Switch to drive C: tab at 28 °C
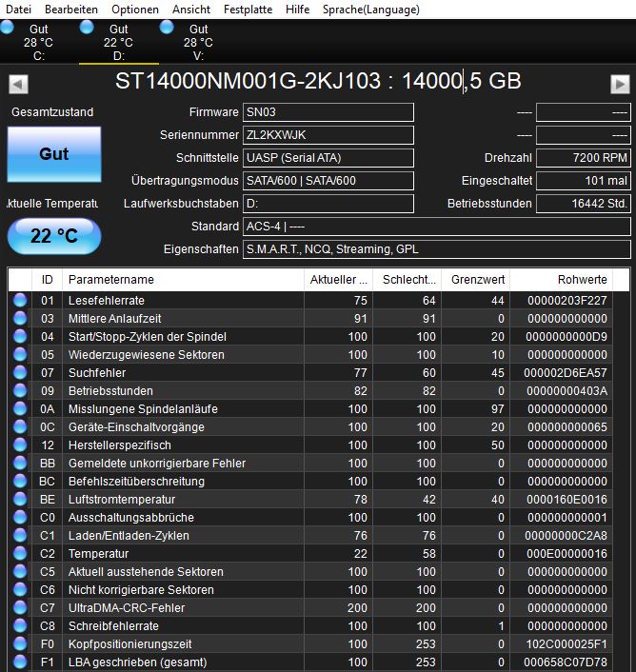Image resolution: width=636 pixels, height=672 pixels. (39, 42)
